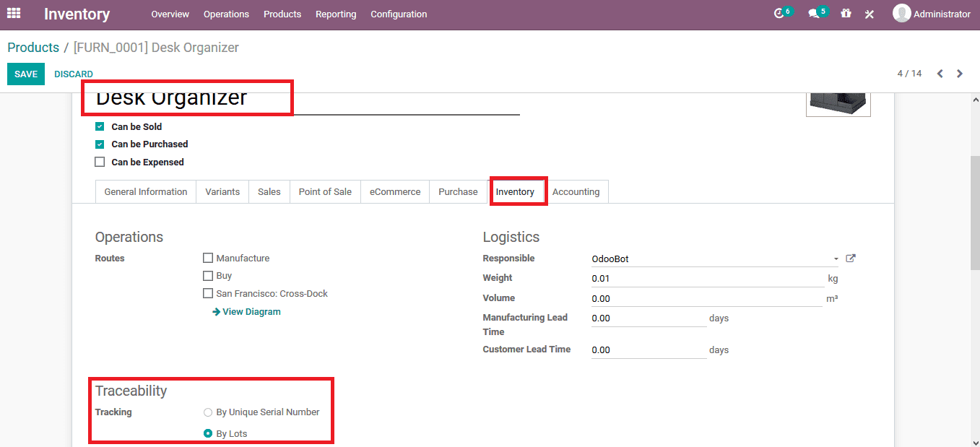The height and width of the screenshot is (447, 980).
Task: Click the Volume input field
Action: click(x=706, y=298)
